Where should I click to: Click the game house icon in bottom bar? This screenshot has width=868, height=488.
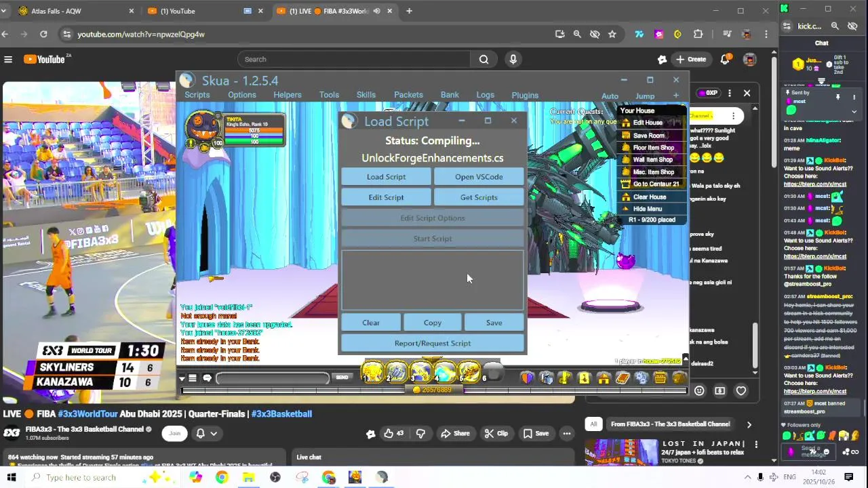tap(603, 378)
